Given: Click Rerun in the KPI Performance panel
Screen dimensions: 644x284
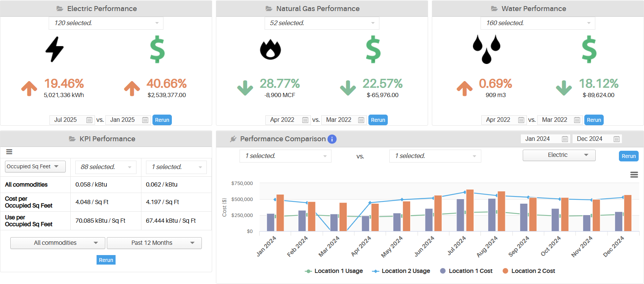Looking at the screenshot, I should (106, 260).
